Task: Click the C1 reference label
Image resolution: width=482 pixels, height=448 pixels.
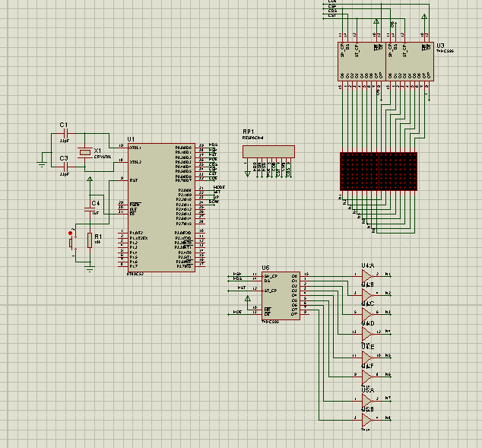Action: tap(64, 125)
